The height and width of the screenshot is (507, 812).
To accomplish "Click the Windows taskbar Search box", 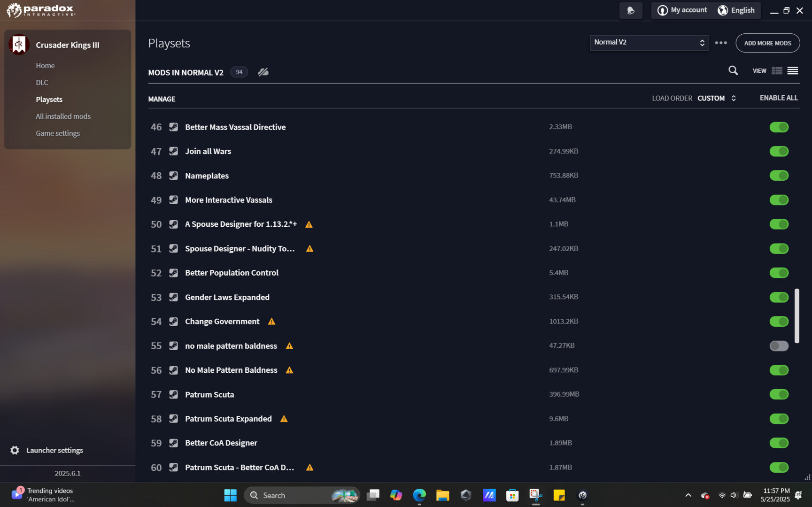I will (302, 495).
